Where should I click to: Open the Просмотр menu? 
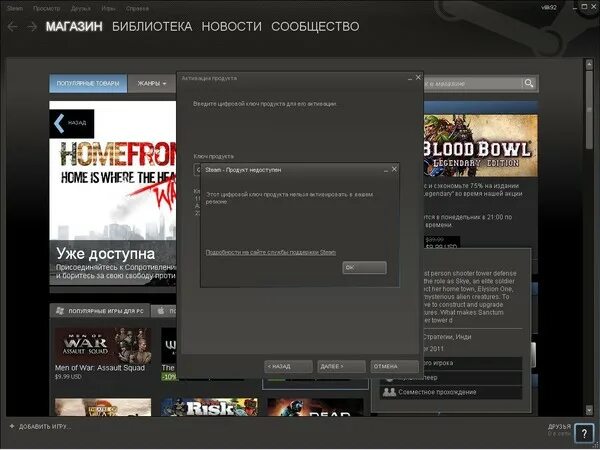46,8
